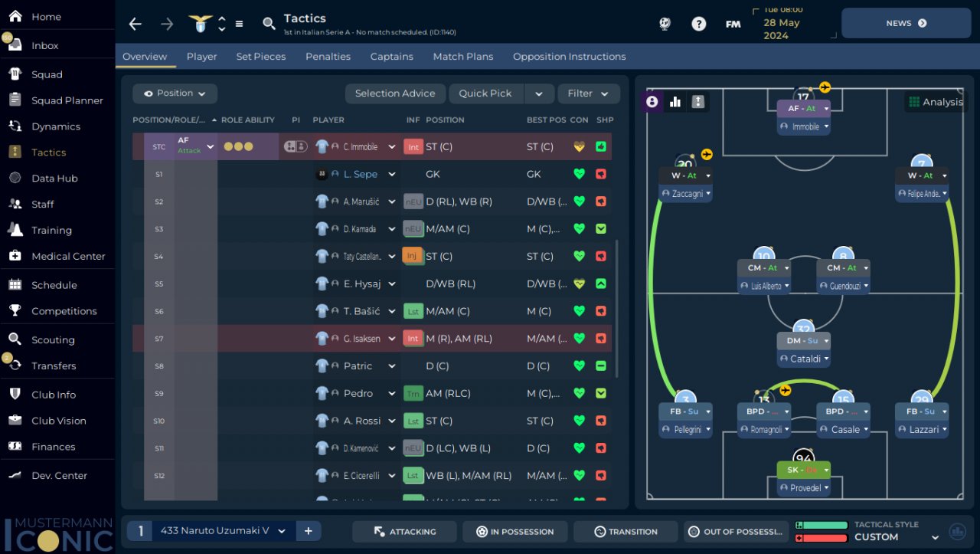
Task: Toggle the Analysis overlay on the pitch
Action: 935,102
